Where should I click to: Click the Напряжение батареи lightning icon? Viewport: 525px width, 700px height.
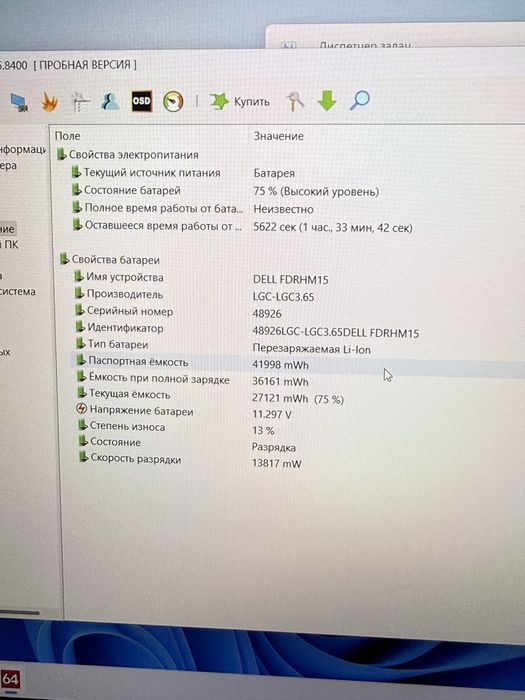pyautogui.click(x=81, y=408)
